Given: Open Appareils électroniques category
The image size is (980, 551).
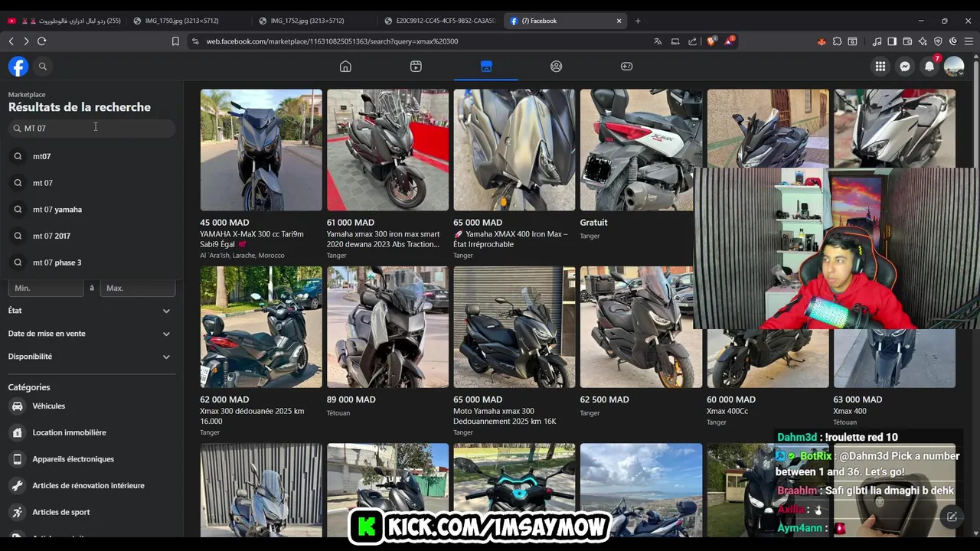Looking at the screenshot, I should (90, 459).
